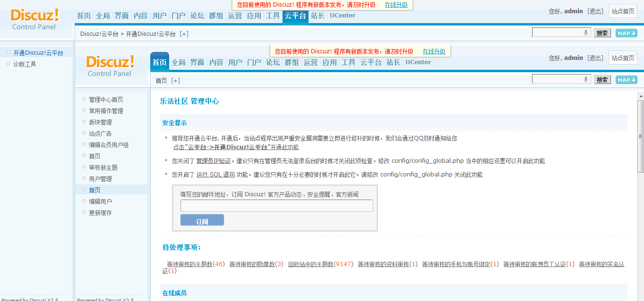Open 诊断工具 in the outer sidebar
The image size is (644, 301).
pos(25,64)
